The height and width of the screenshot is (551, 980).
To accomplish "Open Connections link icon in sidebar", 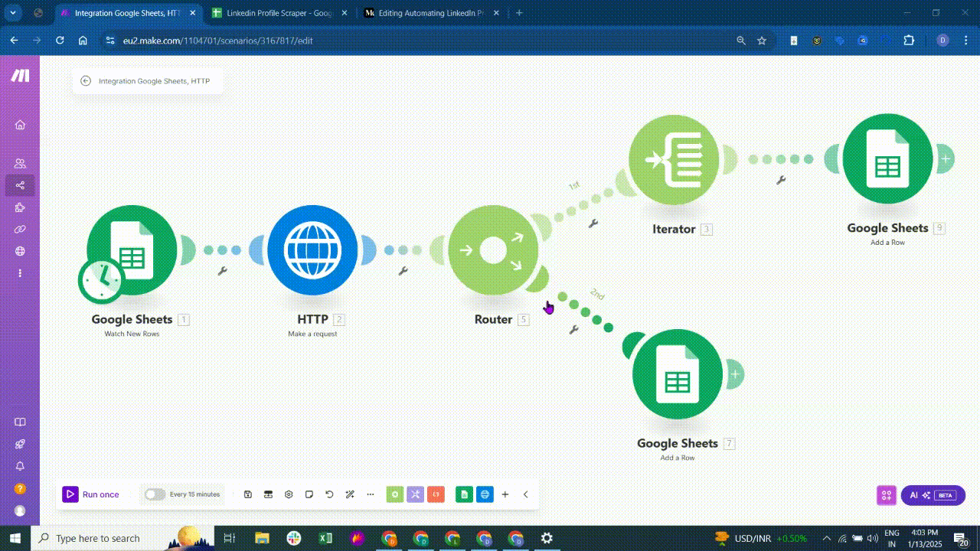I will pyautogui.click(x=20, y=229).
